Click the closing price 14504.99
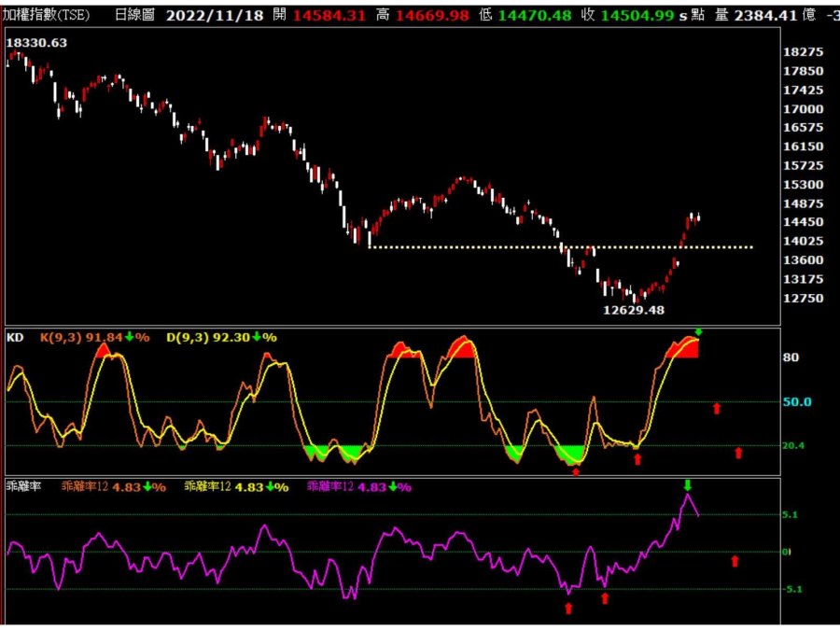 pyautogui.click(x=637, y=15)
